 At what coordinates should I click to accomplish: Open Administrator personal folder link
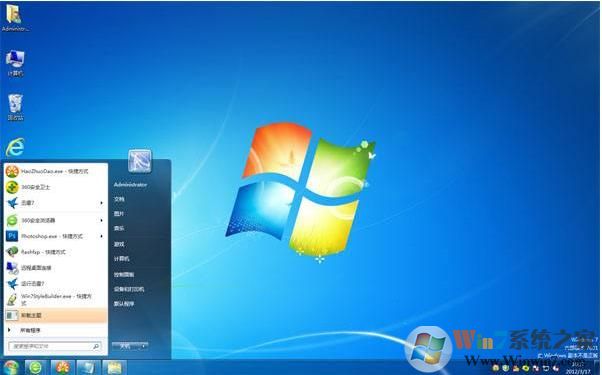coord(130,185)
